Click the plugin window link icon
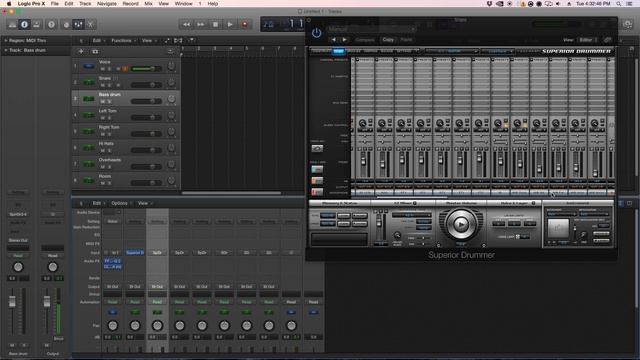 pos(608,40)
